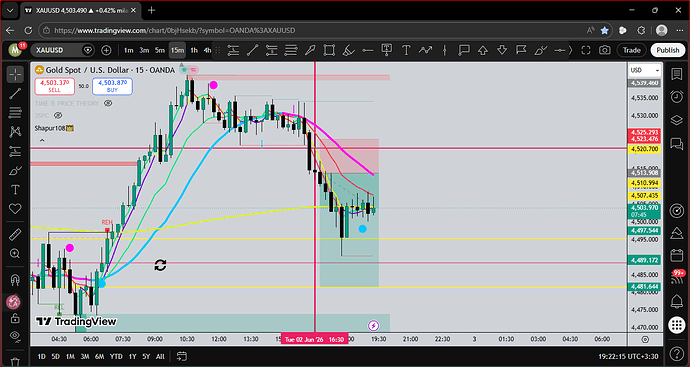Toggle hide all drawings eye icon
Screen dimensions: 690x367
(x=15, y=336)
